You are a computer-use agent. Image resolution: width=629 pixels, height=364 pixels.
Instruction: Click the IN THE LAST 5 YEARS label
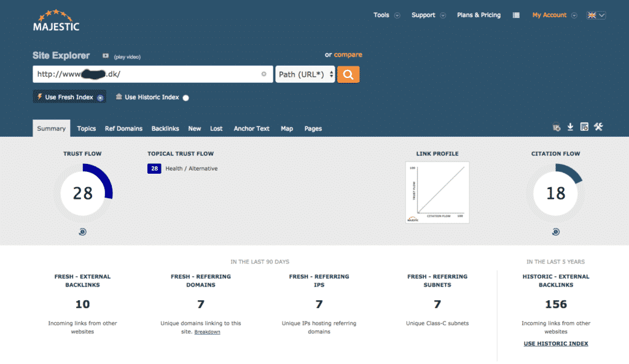(x=555, y=261)
